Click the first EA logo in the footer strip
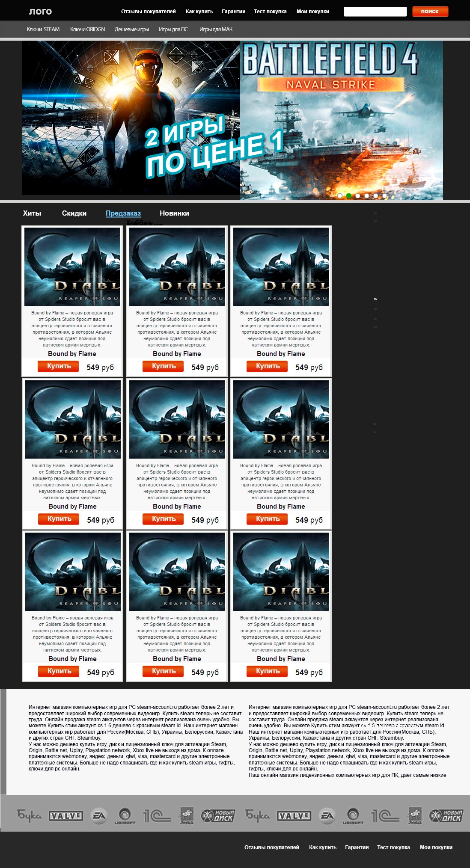The image size is (470, 868). 99,816
